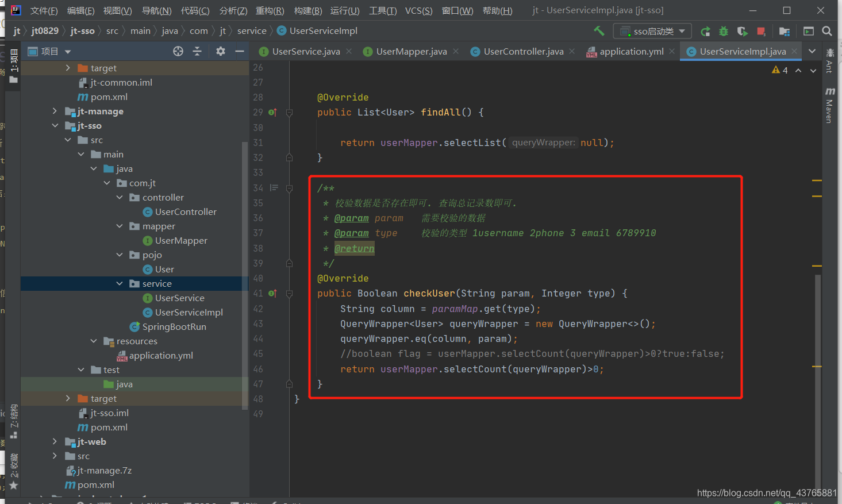842x504 pixels.
Task: Open the Structure tool window tab
Action: (14, 421)
